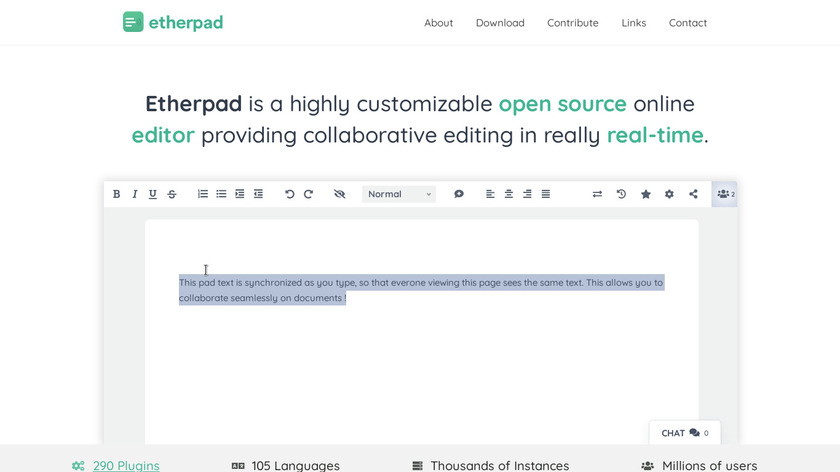The height and width of the screenshot is (472, 840).
Task: Align text to the left
Action: [x=490, y=194]
